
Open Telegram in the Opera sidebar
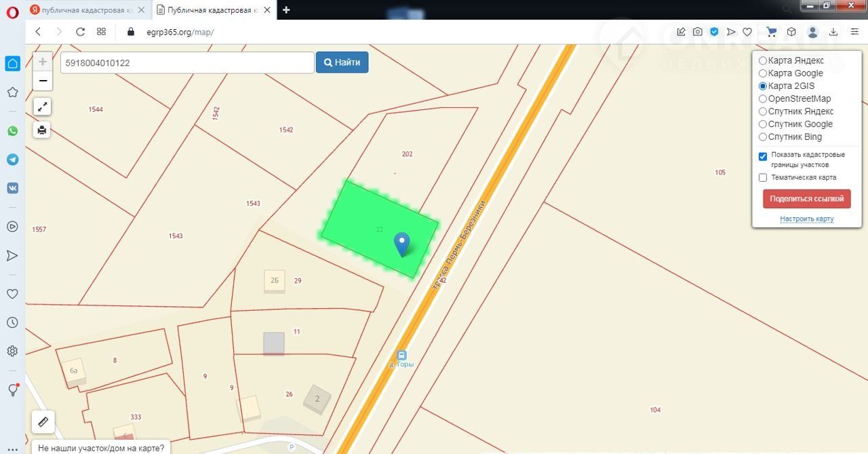click(12, 159)
